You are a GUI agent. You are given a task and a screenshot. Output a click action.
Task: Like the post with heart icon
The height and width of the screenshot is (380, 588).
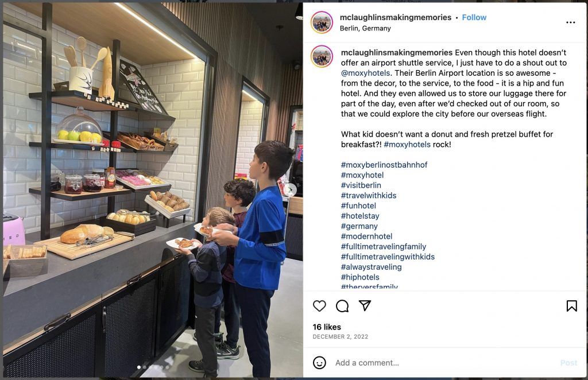pyautogui.click(x=319, y=306)
